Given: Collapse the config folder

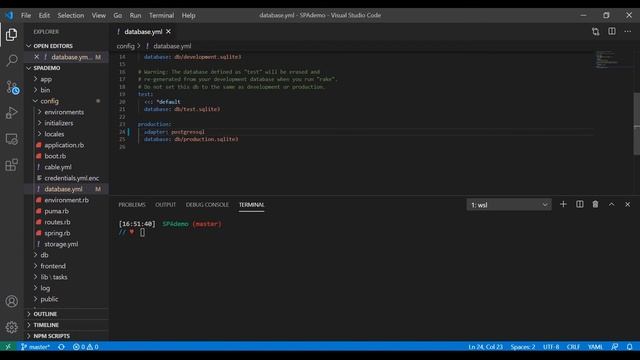Looking at the screenshot, I should tap(49, 101).
